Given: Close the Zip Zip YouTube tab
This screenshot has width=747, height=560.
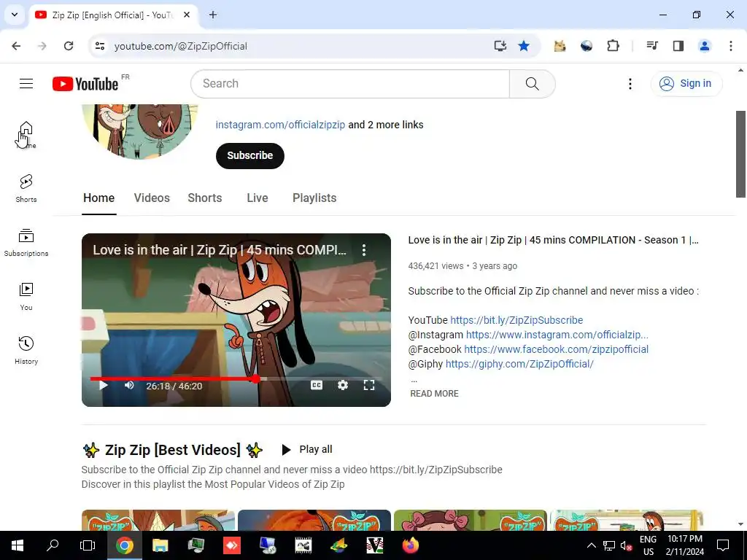Looking at the screenshot, I should click(x=187, y=15).
